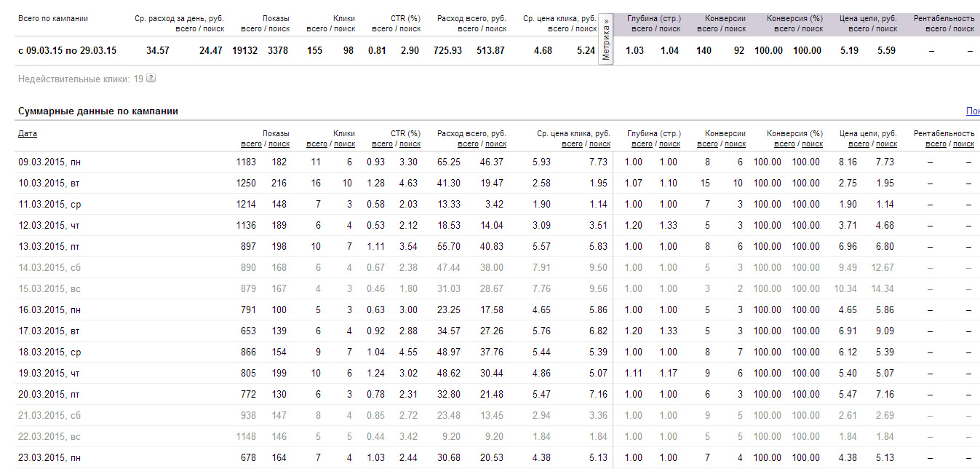Sort by Расход всего, руб. поиск link
The height and width of the screenshot is (469, 980).
[x=495, y=144]
